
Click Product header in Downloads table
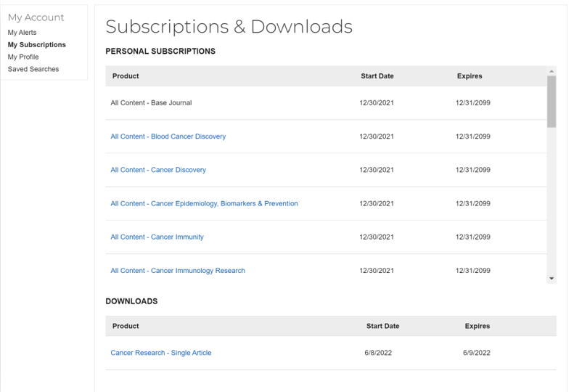click(126, 326)
